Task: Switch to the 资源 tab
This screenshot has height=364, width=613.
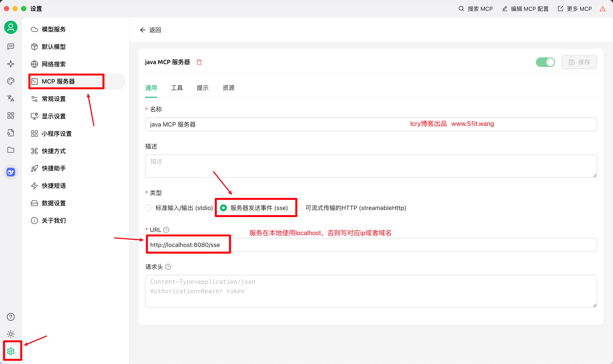Action: [x=228, y=88]
